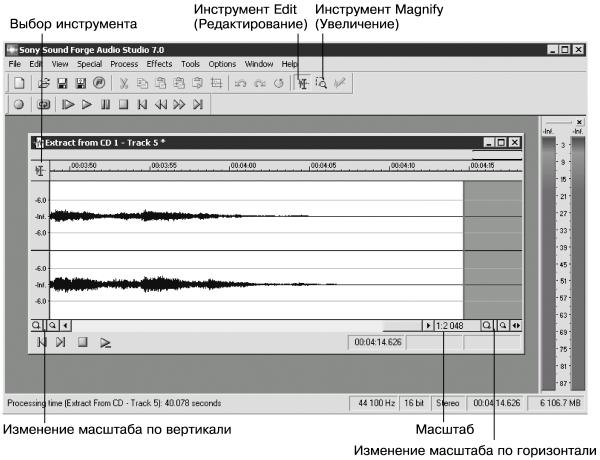This screenshot has height=460, width=600.
Task: Click the scrollbar left arrow
Action: 65,326
